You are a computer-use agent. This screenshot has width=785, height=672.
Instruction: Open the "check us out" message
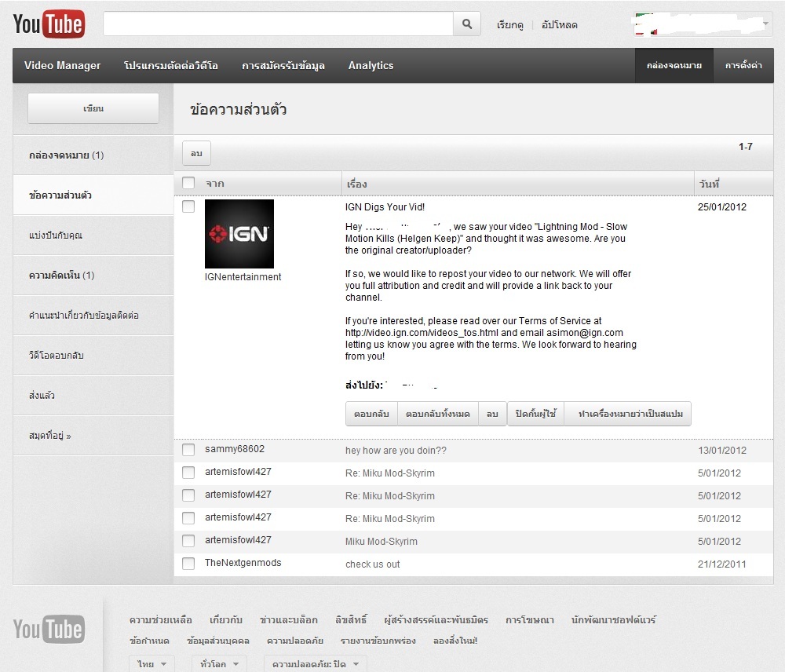pyautogui.click(x=372, y=564)
